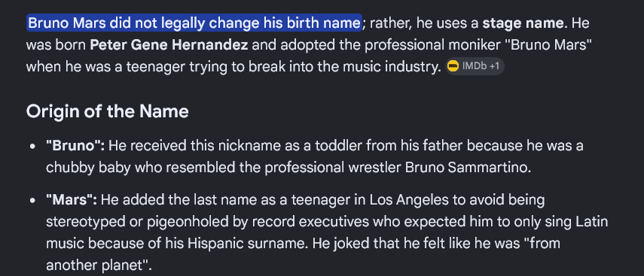Image resolution: width=644 pixels, height=276 pixels.
Task: Click the bold "Bruno": label
Action: (75, 146)
